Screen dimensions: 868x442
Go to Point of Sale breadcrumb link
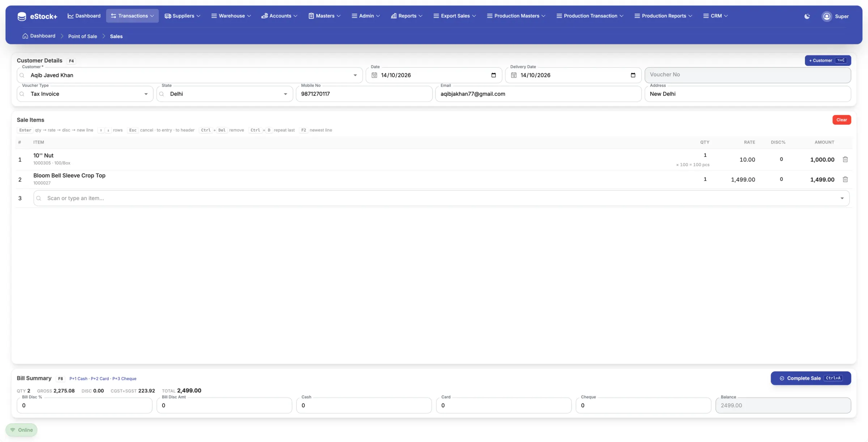[82, 36]
